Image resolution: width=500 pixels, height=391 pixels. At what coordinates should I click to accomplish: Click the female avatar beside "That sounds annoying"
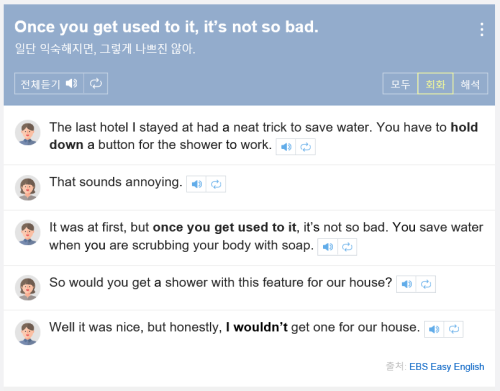[28, 188]
